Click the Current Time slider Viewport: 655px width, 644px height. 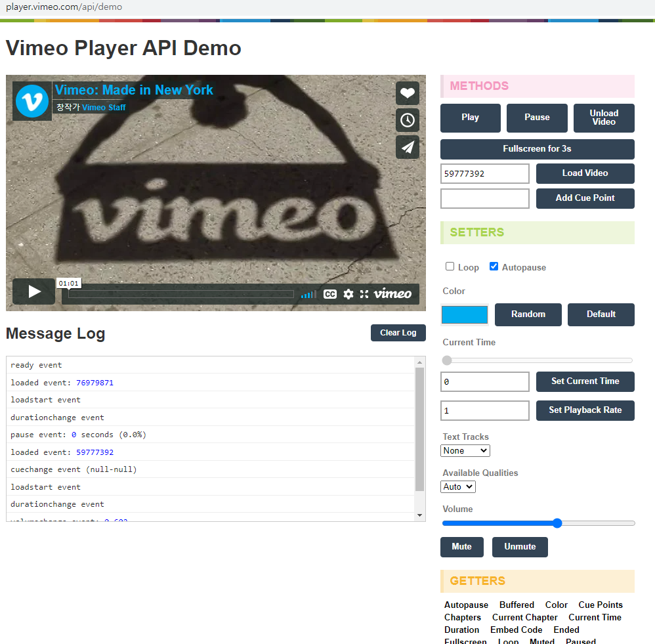(538, 360)
